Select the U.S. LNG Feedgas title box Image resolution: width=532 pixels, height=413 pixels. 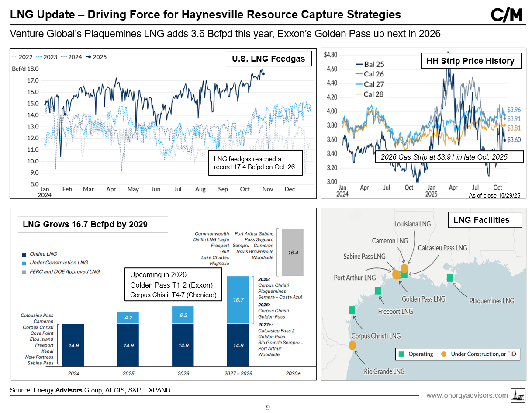269,59
